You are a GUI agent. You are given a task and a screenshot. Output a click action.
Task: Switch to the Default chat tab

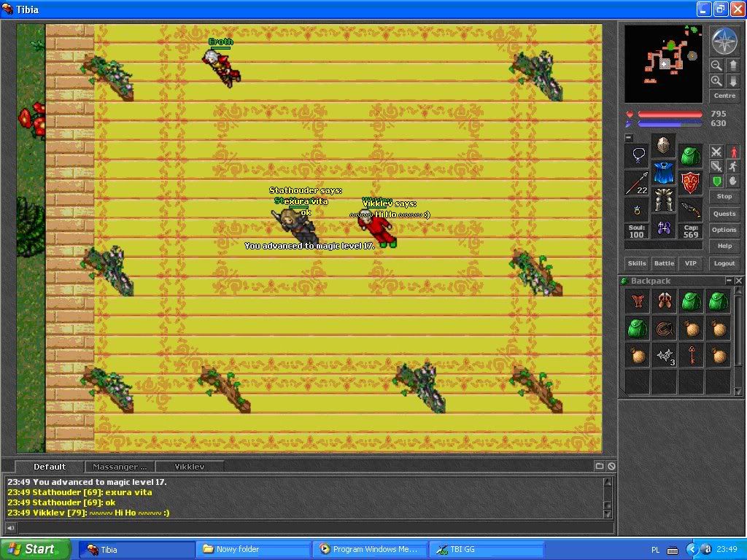click(50, 467)
